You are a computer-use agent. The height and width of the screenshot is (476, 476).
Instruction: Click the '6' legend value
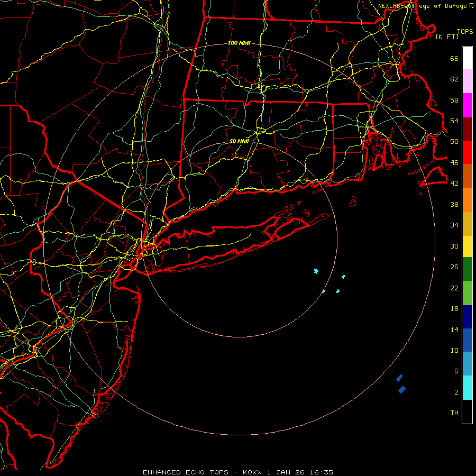pyautogui.click(x=456, y=371)
